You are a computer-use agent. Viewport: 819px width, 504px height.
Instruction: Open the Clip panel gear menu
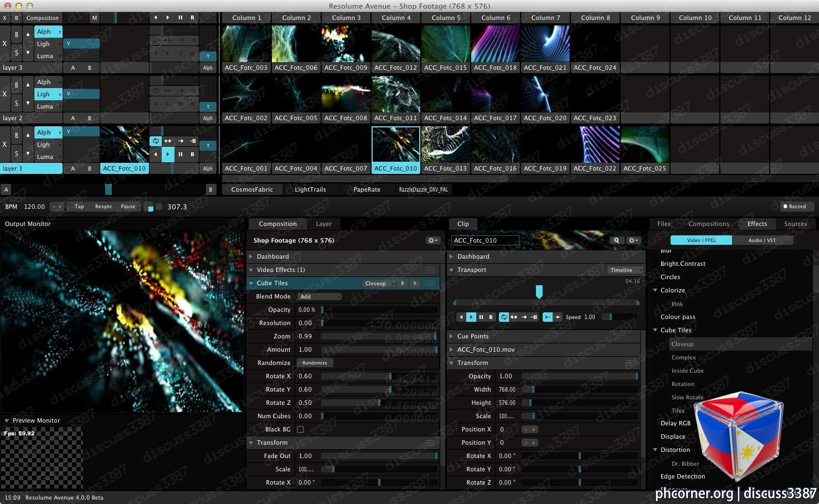(633, 240)
